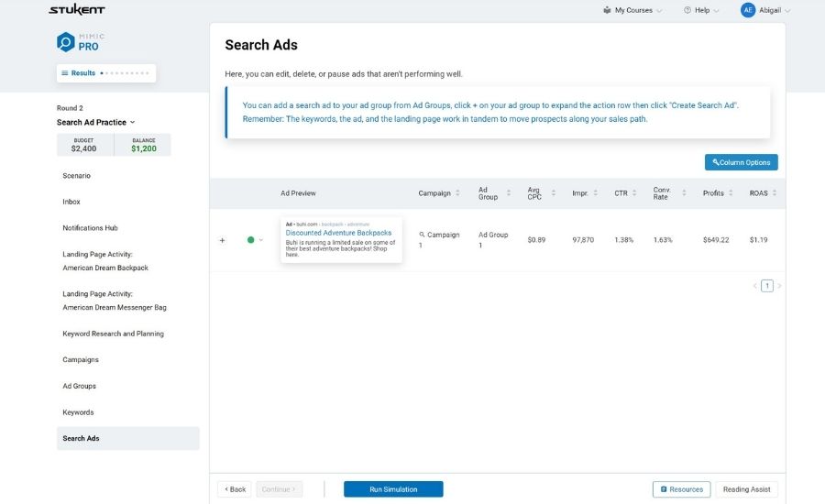The height and width of the screenshot is (504, 825).
Task: Select Search Ads in sidebar
Action: [x=127, y=438]
